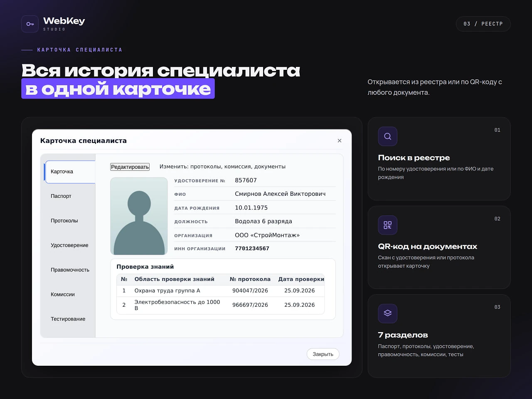Click the Охрана труда группа А row
Image resolution: width=532 pixels, height=399 pixels.
[x=220, y=291]
